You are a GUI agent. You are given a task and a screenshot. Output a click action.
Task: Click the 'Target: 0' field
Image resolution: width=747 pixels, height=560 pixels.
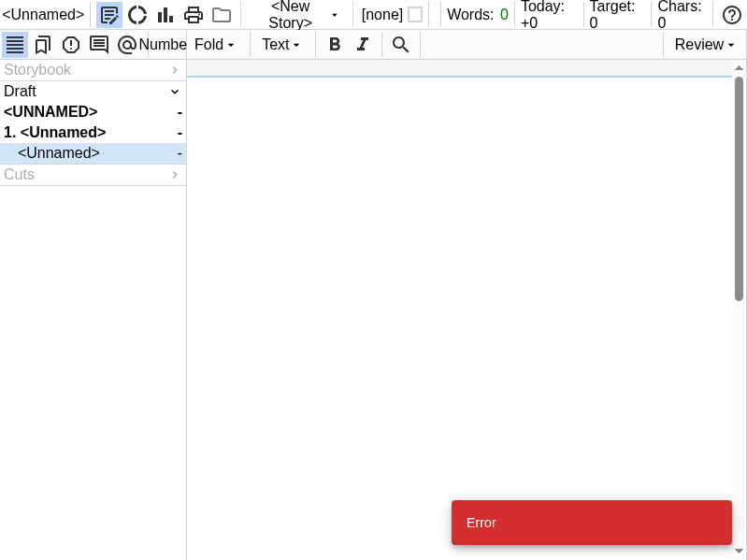(x=612, y=14)
